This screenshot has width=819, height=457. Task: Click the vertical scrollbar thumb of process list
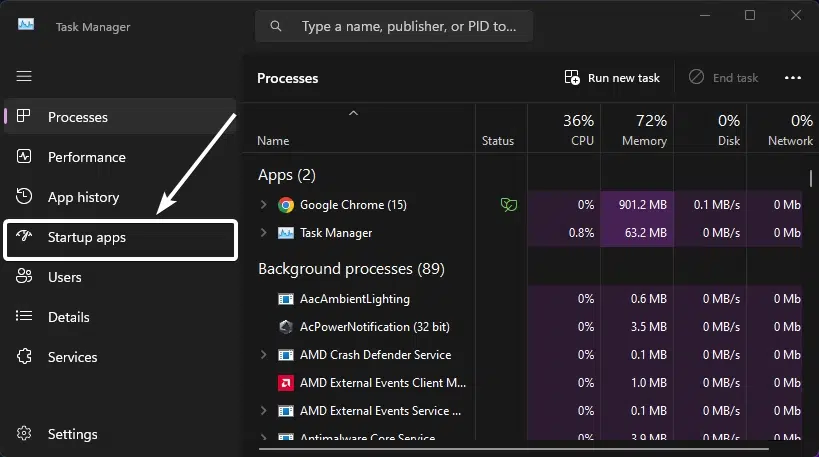pos(811,178)
